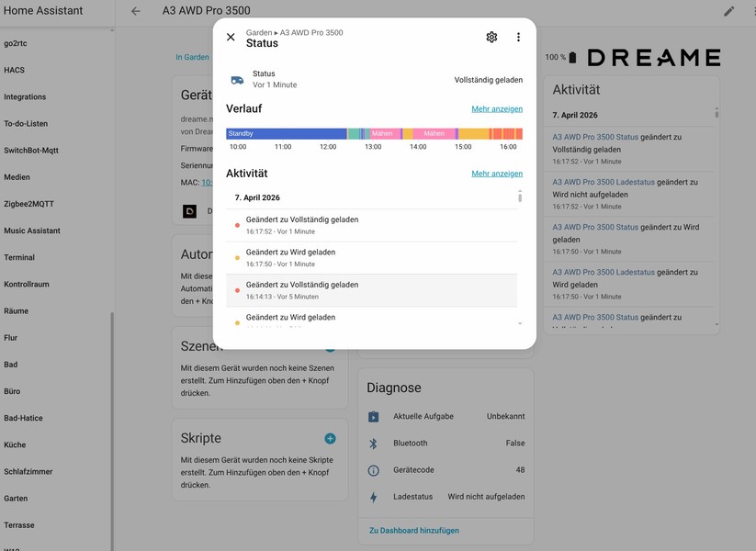Open the three-dot overflow menu in Status dialog
Image resolution: width=756 pixels, height=551 pixels.
pos(518,37)
